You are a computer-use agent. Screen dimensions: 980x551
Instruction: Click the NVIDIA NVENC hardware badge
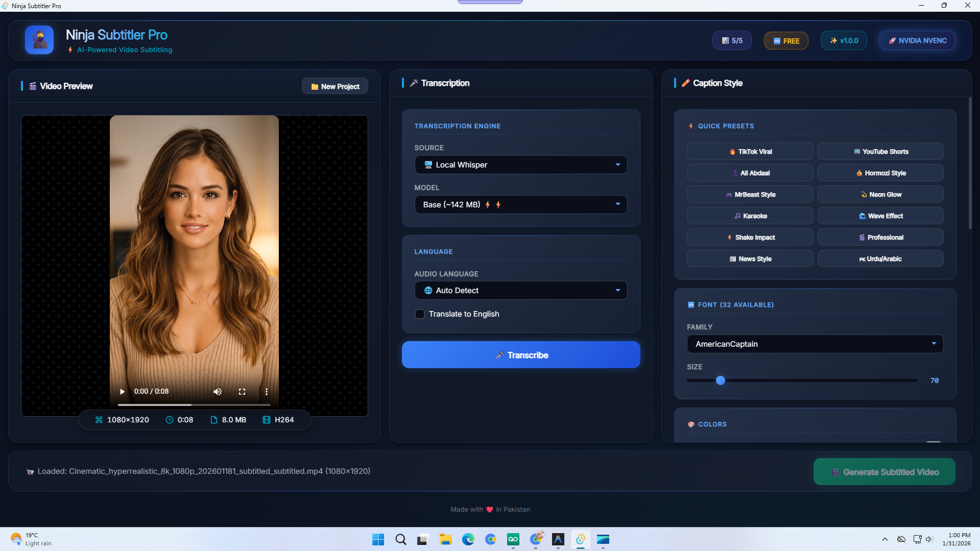click(917, 40)
